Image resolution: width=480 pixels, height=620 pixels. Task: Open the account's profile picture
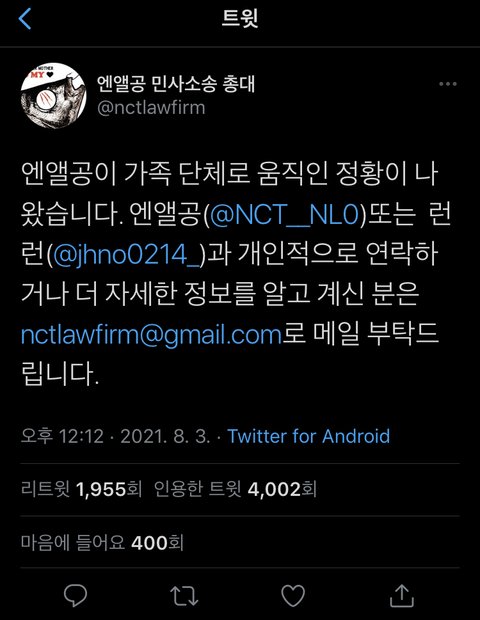53,96
